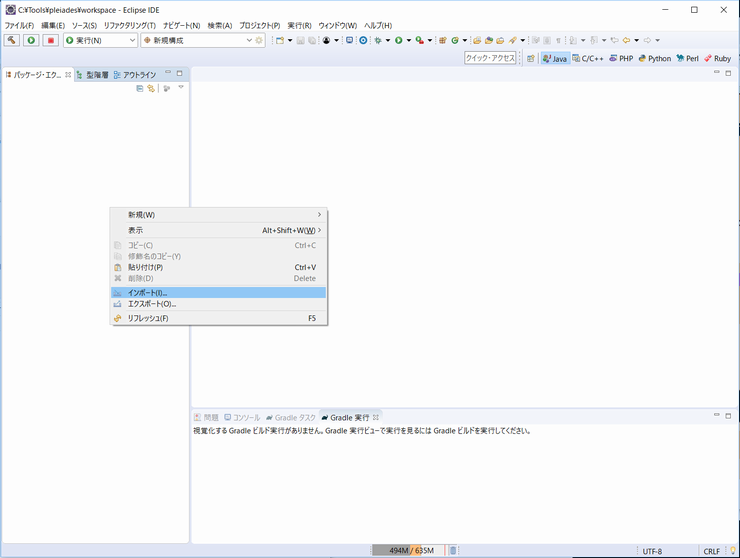Open the コンソール tab
This screenshot has height=558, width=740.
coord(242,417)
